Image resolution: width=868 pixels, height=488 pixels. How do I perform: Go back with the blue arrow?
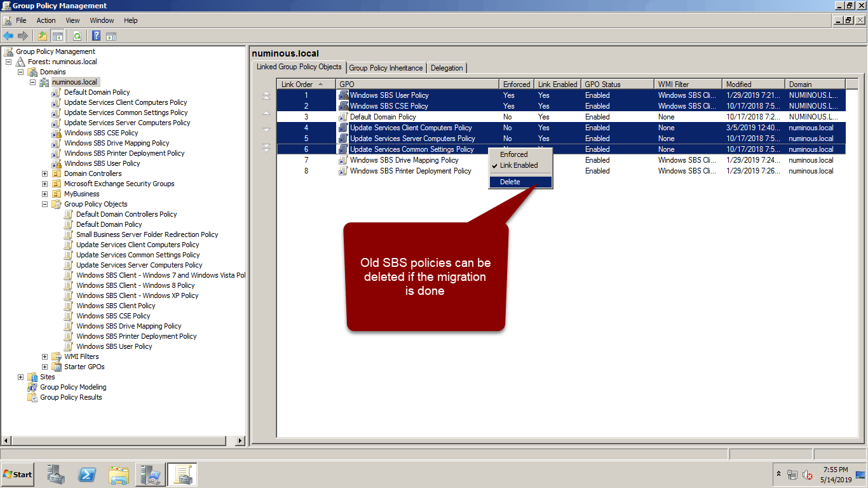[8, 36]
